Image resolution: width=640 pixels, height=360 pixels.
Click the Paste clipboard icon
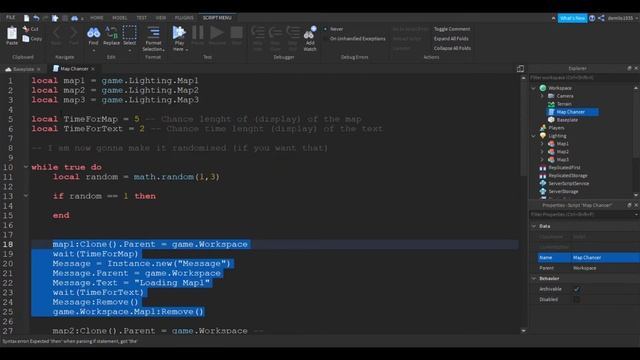click(x=12, y=33)
